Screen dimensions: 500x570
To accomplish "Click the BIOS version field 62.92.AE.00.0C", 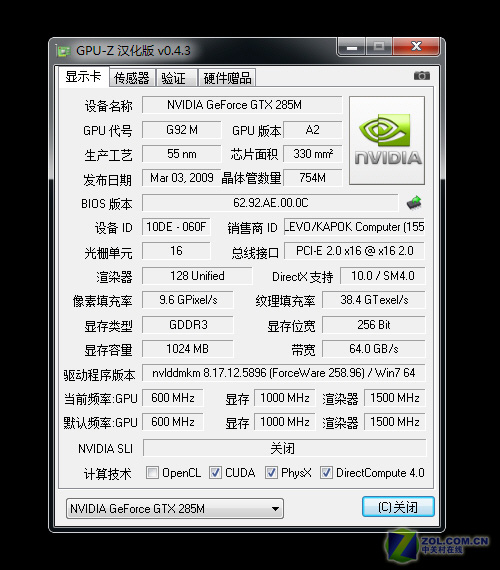I will (x=270, y=202).
